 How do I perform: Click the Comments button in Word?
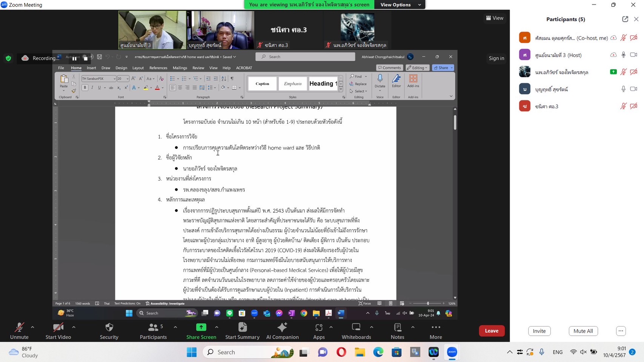(x=389, y=68)
